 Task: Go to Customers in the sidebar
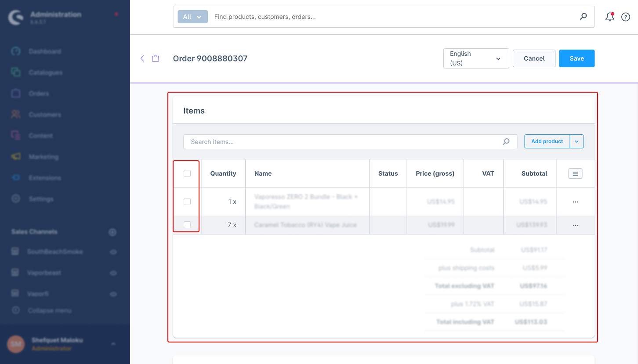(x=45, y=115)
